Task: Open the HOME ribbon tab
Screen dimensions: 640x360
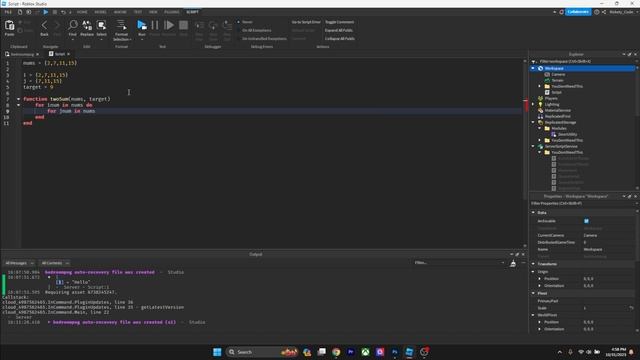Action: (82, 12)
